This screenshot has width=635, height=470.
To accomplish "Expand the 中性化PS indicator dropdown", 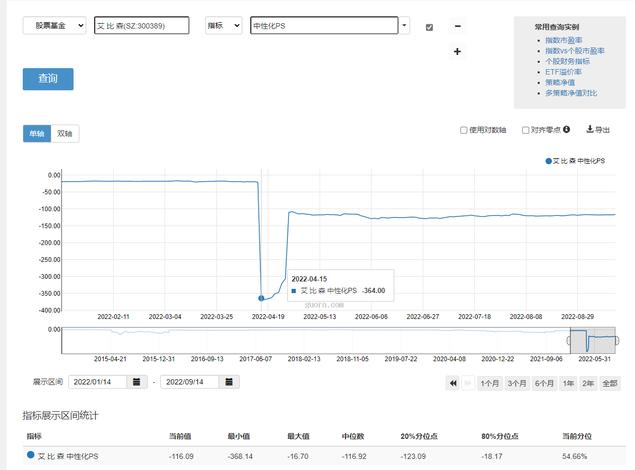I will coord(403,26).
